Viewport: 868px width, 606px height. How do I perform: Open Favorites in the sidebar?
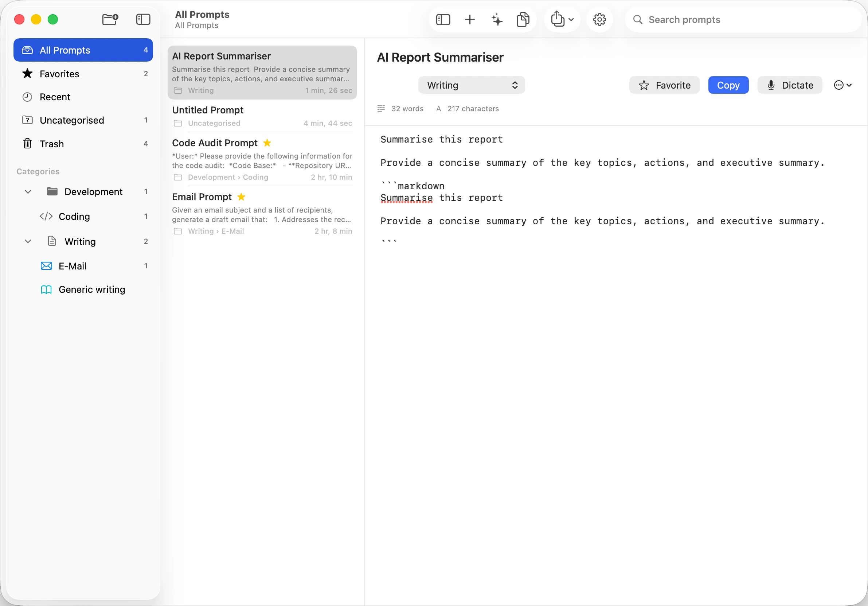(83, 74)
